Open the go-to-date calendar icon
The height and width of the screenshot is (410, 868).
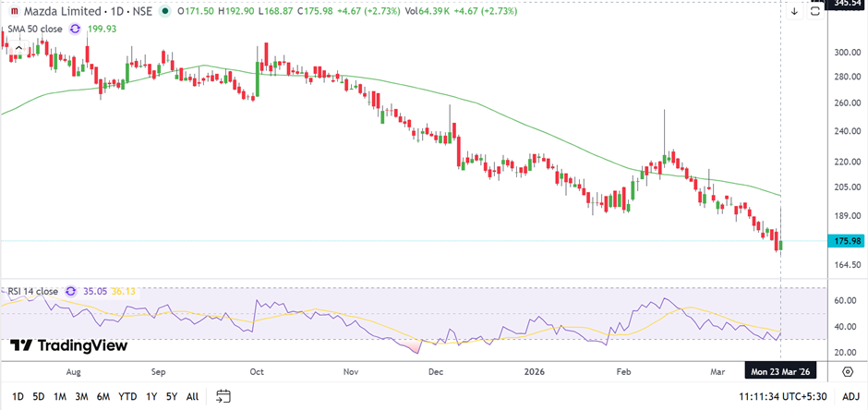point(223,396)
